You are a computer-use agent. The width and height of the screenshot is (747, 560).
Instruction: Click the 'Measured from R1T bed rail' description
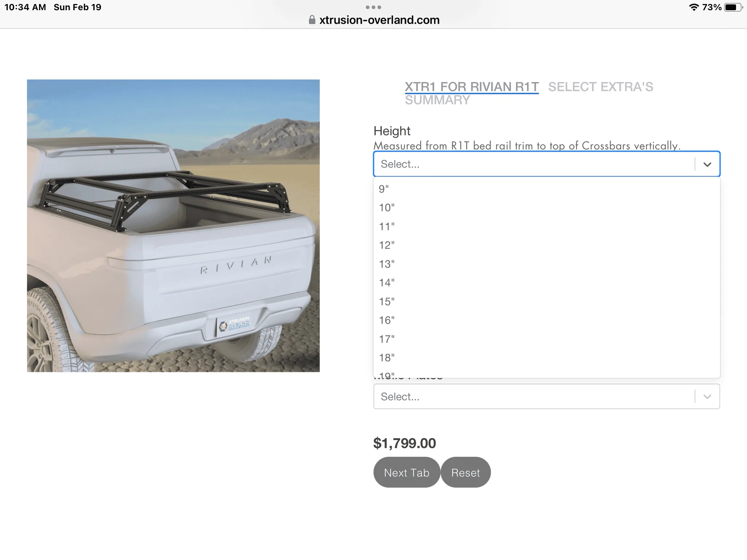point(527,145)
